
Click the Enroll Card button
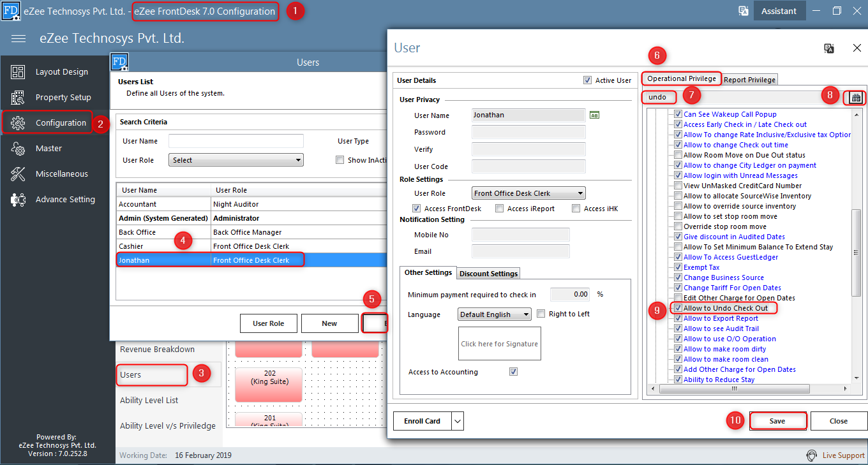(423, 421)
